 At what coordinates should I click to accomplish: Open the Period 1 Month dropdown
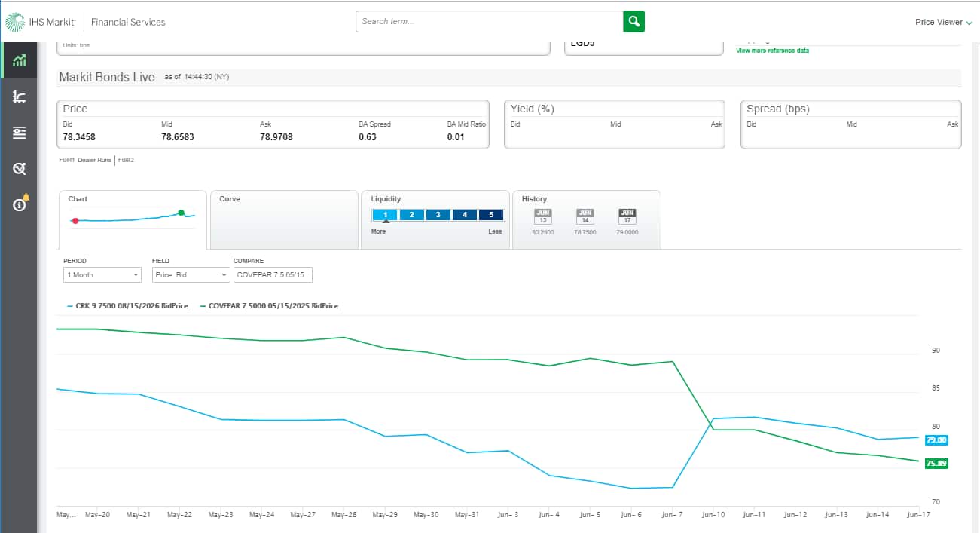coord(102,274)
